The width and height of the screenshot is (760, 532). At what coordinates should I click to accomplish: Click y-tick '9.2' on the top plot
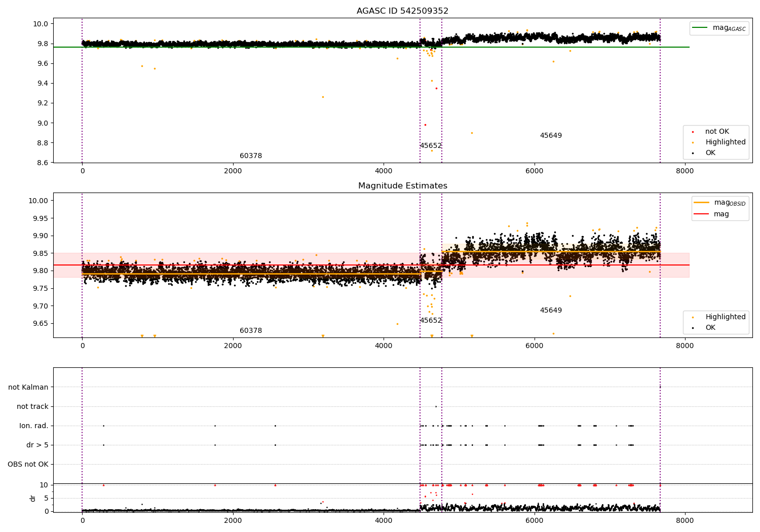point(42,103)
